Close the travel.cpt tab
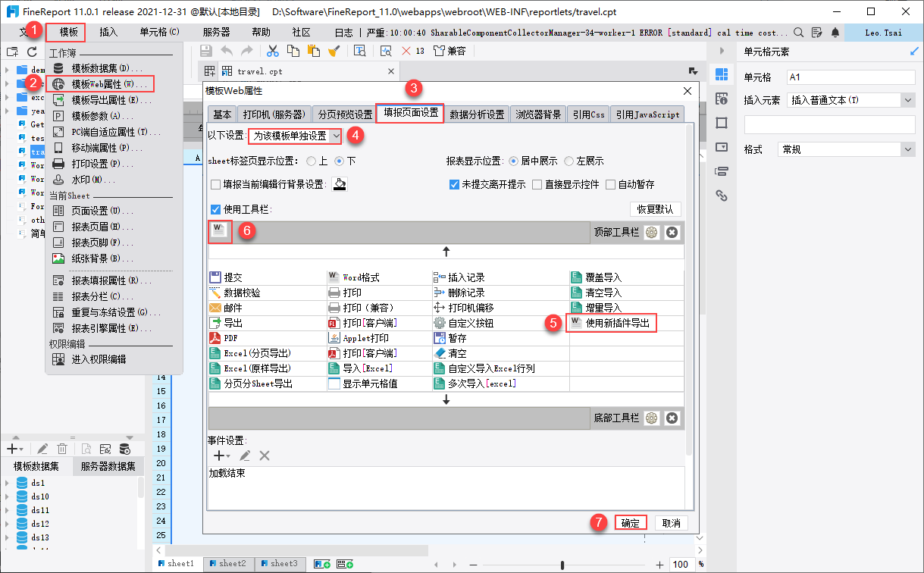 [x=392, y=71]
